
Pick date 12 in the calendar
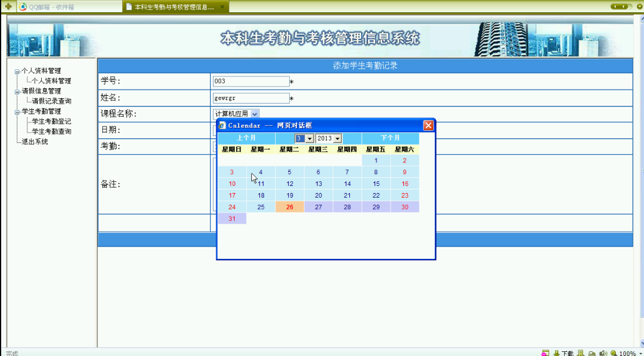click(x=289, y=184)
